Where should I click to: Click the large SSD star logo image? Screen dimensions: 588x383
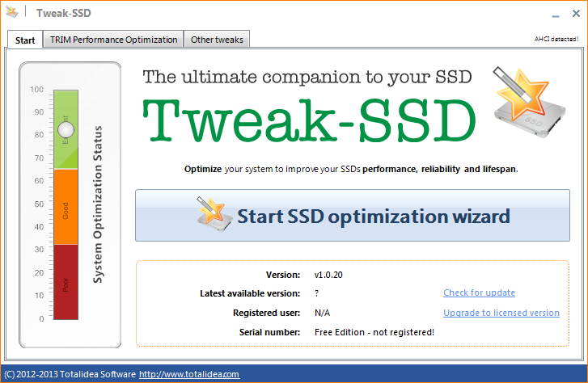[529, 102]
